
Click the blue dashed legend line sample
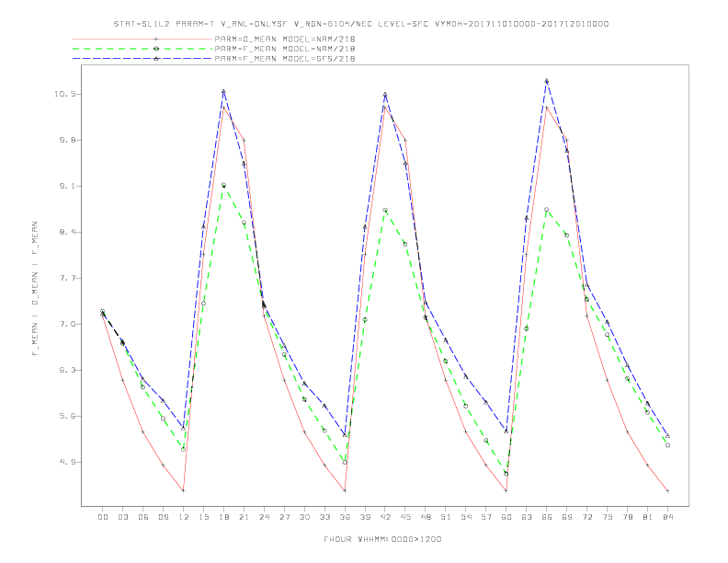click(x=142, y=59)
